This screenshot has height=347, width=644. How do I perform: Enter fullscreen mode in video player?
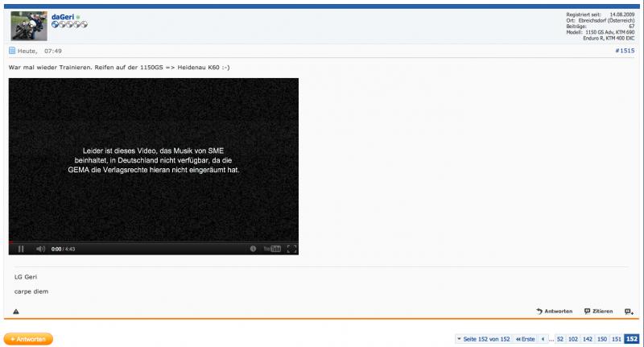tap(291, 249)
